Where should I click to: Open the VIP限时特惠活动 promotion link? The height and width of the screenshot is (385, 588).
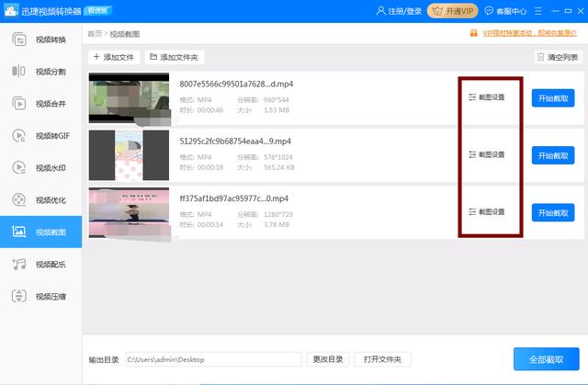(x=529, y=33)
